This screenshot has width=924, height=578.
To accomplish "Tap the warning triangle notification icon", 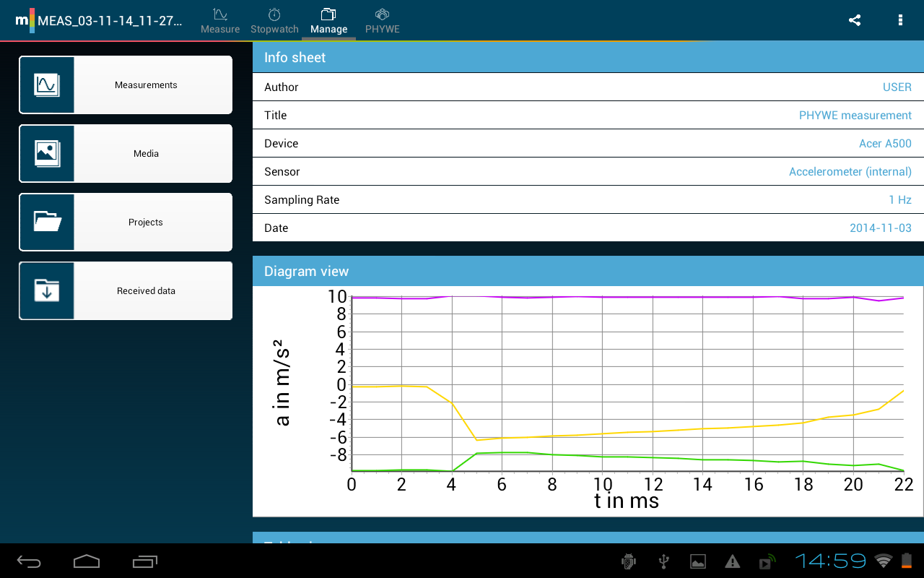I will 733,561.
